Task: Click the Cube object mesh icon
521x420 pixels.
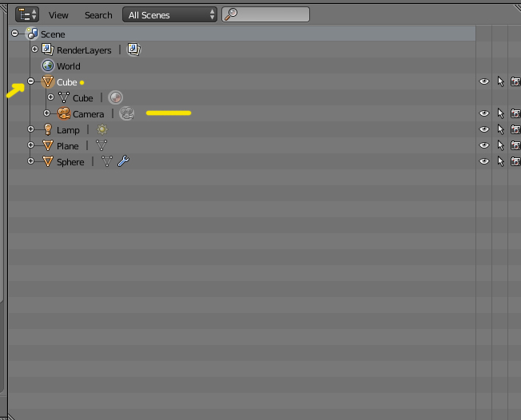Action: coord(47,81)
